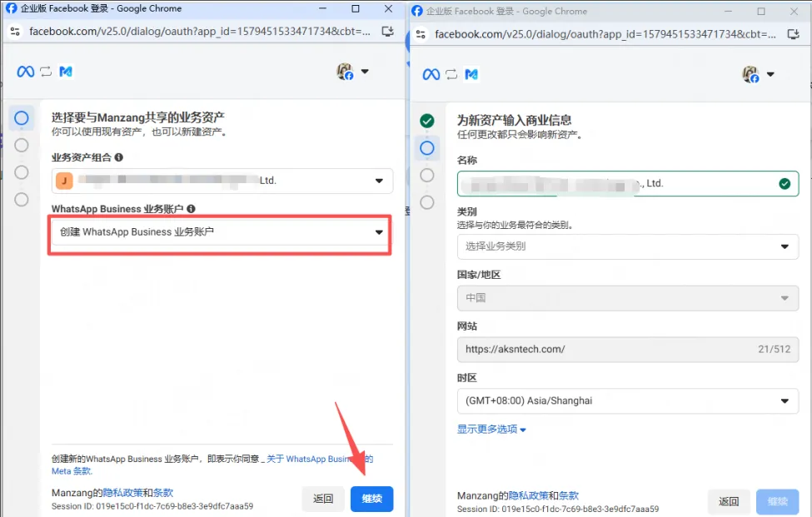The width and height of the screenshot is (812, 517).
Task: Click the Manzang app logo in right window
Action: point(471,75)
